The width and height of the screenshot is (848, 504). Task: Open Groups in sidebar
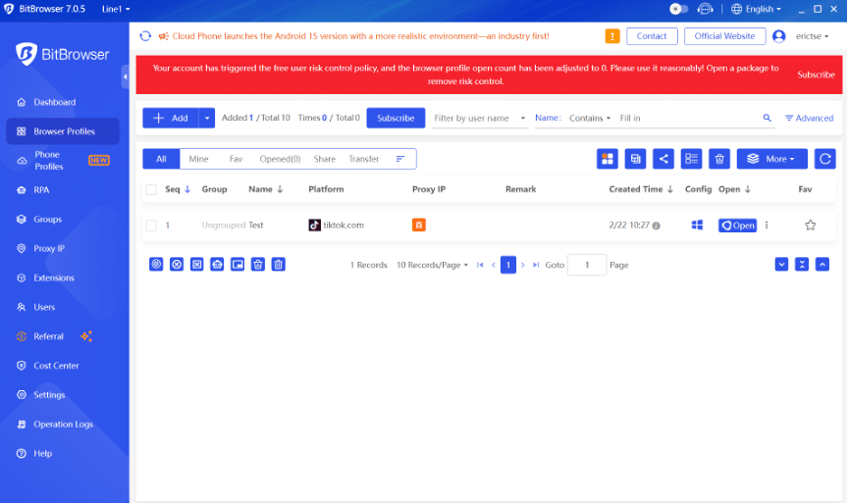click(x=47, y=220)
